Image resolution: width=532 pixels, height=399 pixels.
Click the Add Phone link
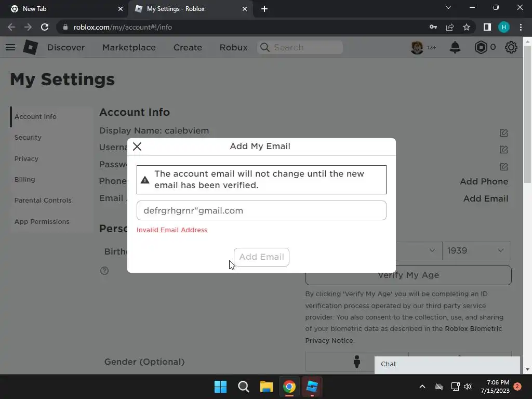click(484, 181)
